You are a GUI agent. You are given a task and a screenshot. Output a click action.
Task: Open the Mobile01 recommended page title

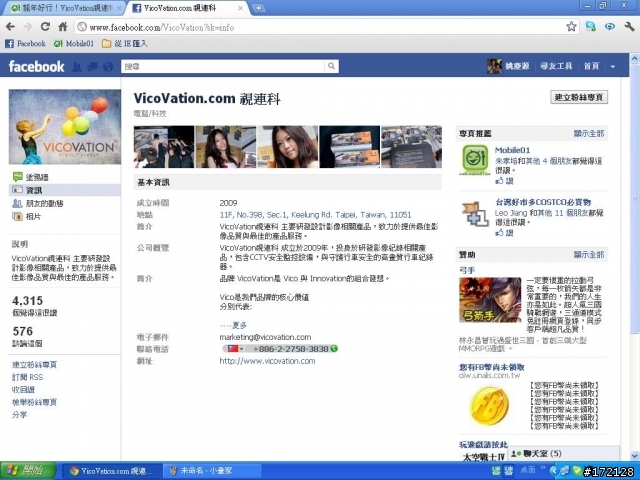click(512, 150)
